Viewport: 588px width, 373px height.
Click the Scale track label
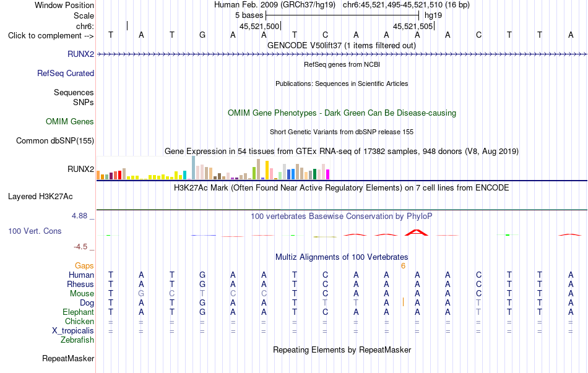84,15
